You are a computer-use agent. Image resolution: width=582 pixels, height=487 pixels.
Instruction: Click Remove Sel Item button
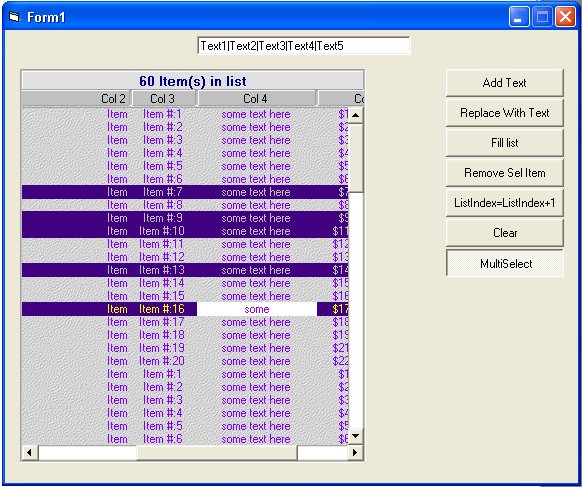coord(505,173)
